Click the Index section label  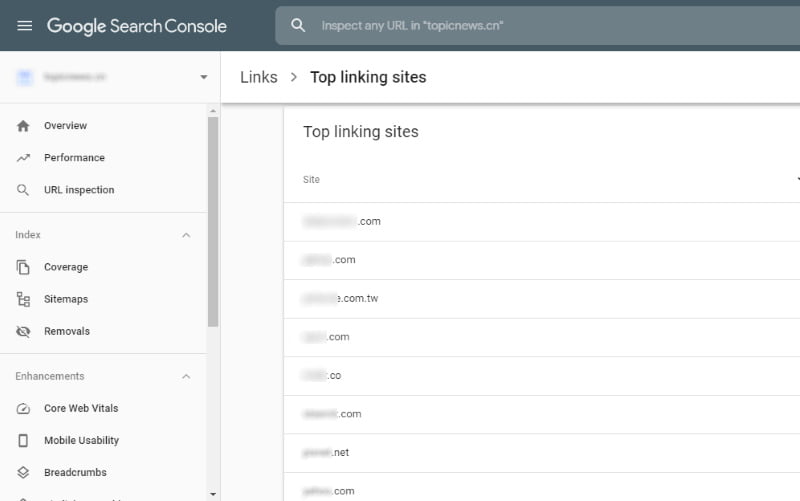pos(28,235)
